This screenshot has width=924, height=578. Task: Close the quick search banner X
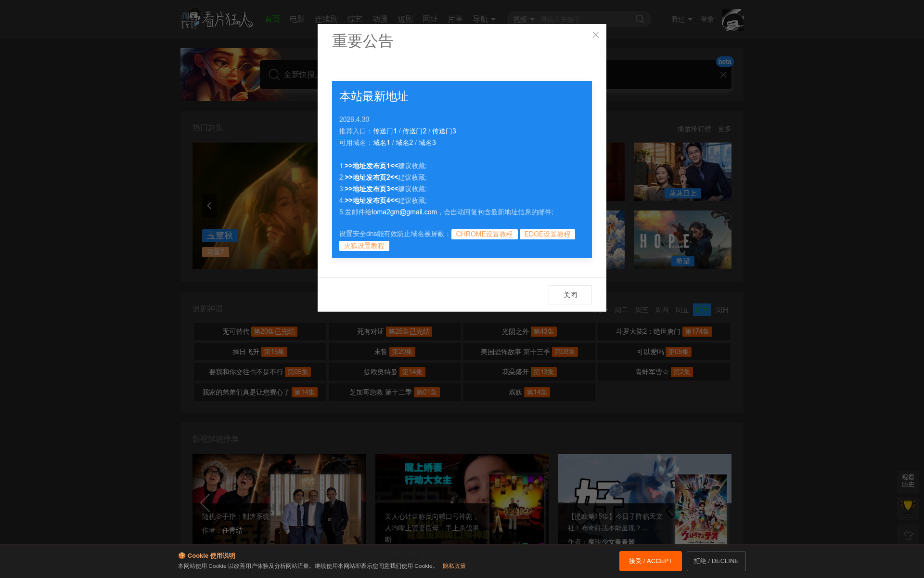(x=723, y=75)
